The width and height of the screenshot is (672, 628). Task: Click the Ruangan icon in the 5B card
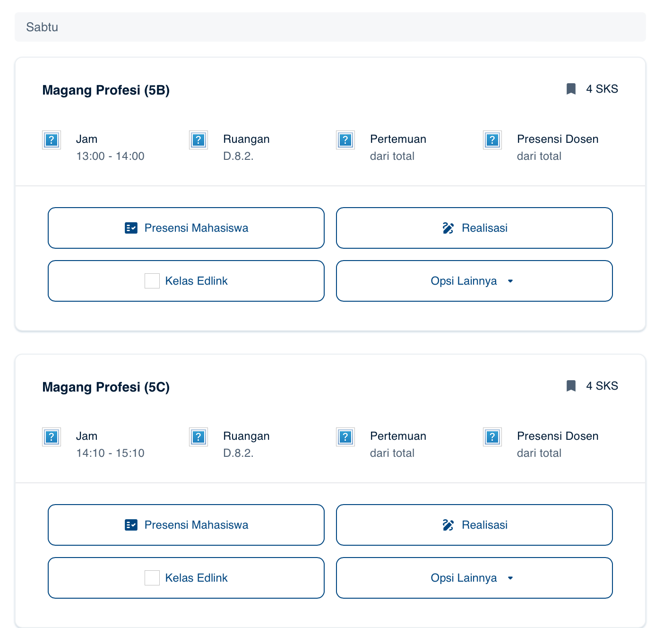click(198, 140)
